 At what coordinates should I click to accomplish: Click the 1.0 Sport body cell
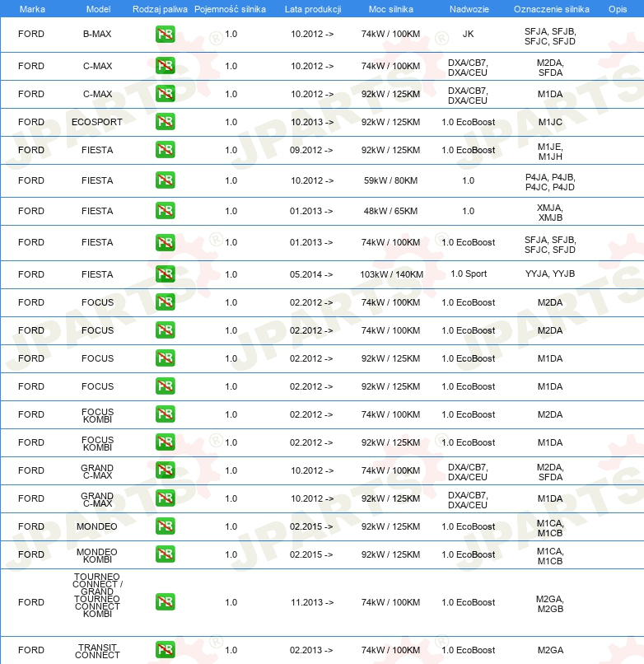click(x=469, y=274)
